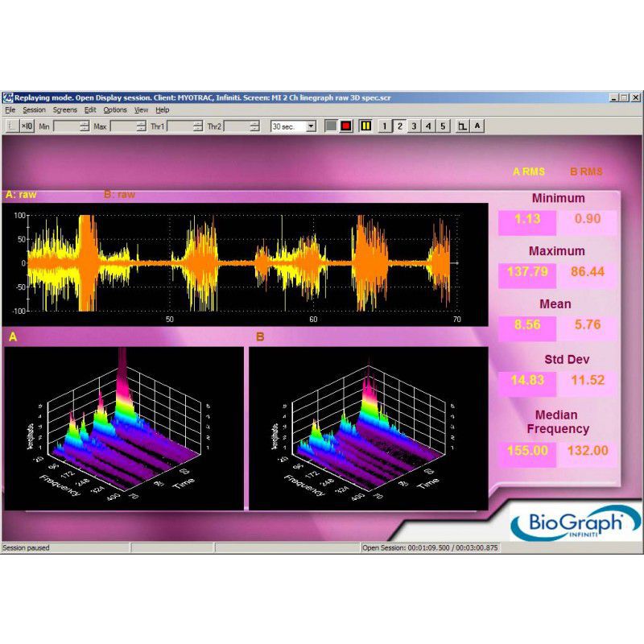The image size is (644, 644).
Task: Select the A toolbar icon
Action: point(477,126)
